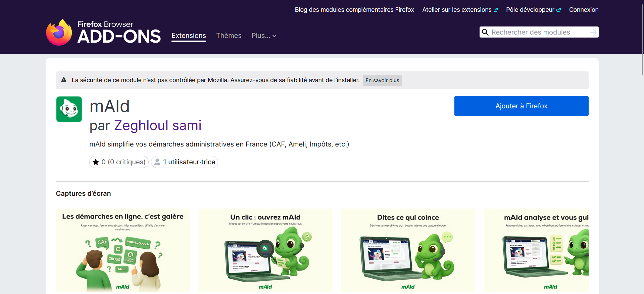The image size is (644, 294).
Task: Click the star rating icon
Action: click(96, 162)
